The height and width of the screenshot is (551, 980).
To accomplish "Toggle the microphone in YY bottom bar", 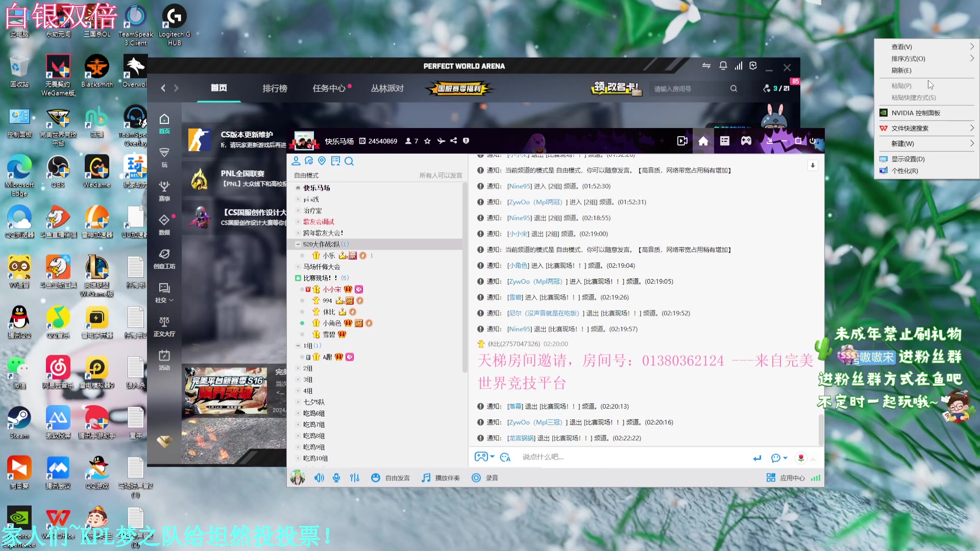I will [336, 478].
